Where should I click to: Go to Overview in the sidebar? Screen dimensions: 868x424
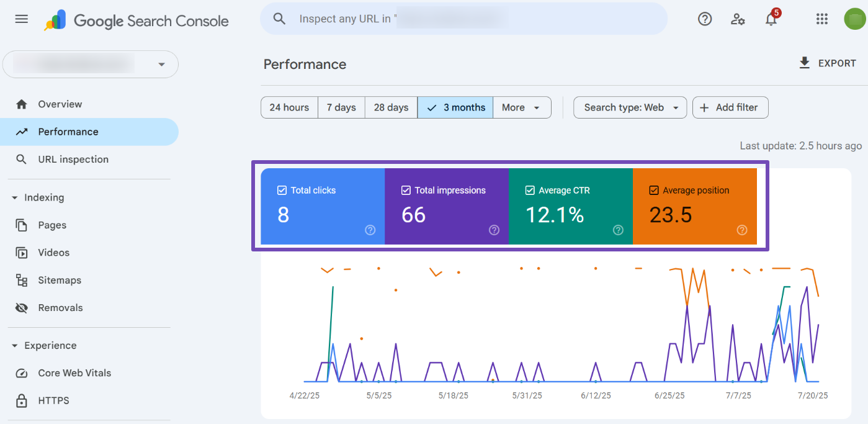pyautogui.click(x=90, y=104)
